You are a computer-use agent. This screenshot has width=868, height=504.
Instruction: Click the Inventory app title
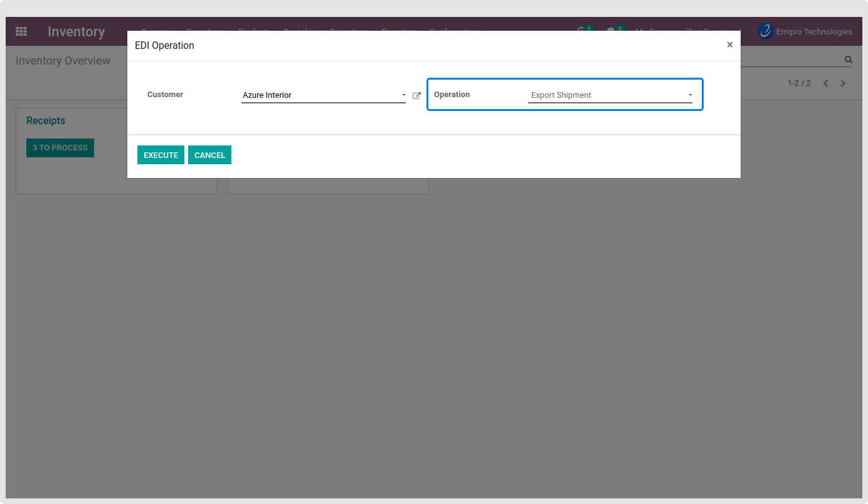pyautogui.click(x=76, y=31)
